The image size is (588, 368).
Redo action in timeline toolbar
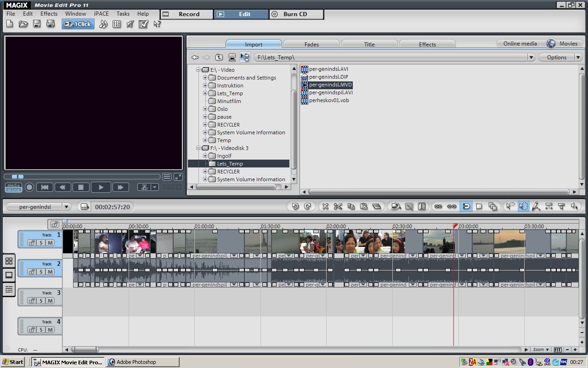(308, 207)
